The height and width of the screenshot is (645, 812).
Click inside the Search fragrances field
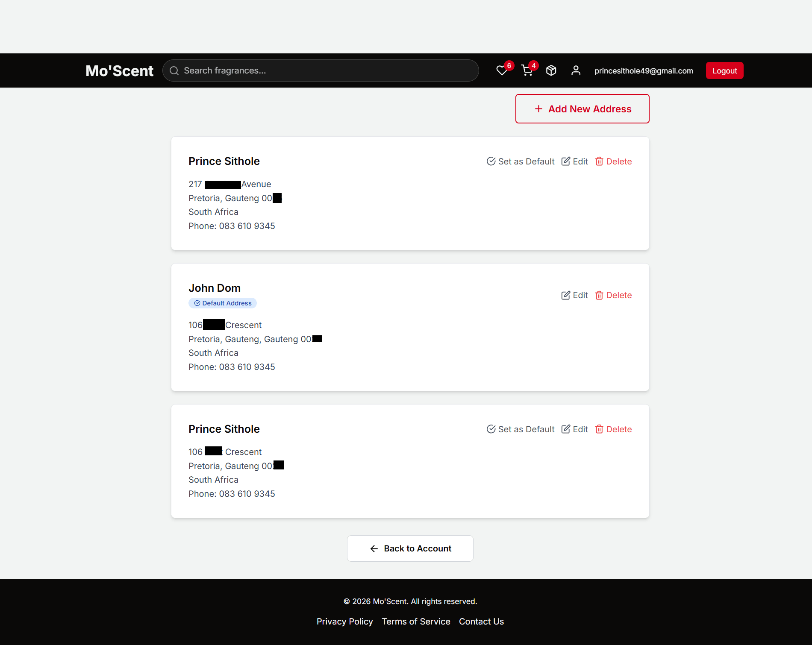[321, 70]
